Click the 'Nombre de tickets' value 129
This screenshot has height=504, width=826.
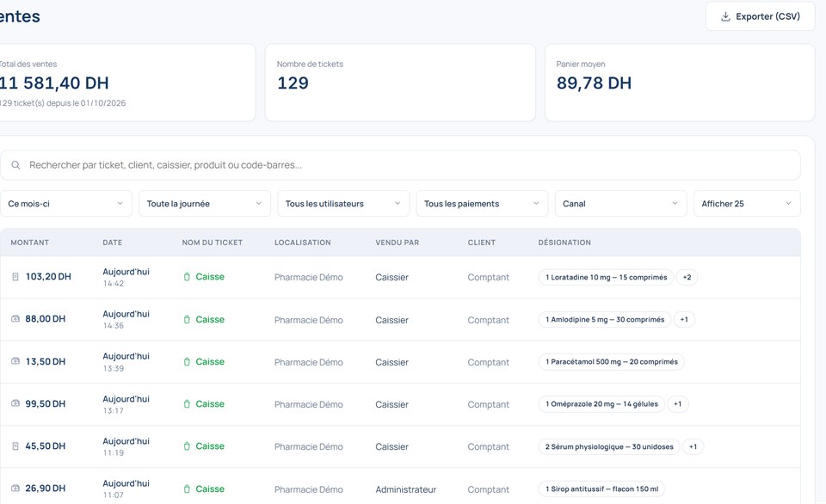[293, 83]
